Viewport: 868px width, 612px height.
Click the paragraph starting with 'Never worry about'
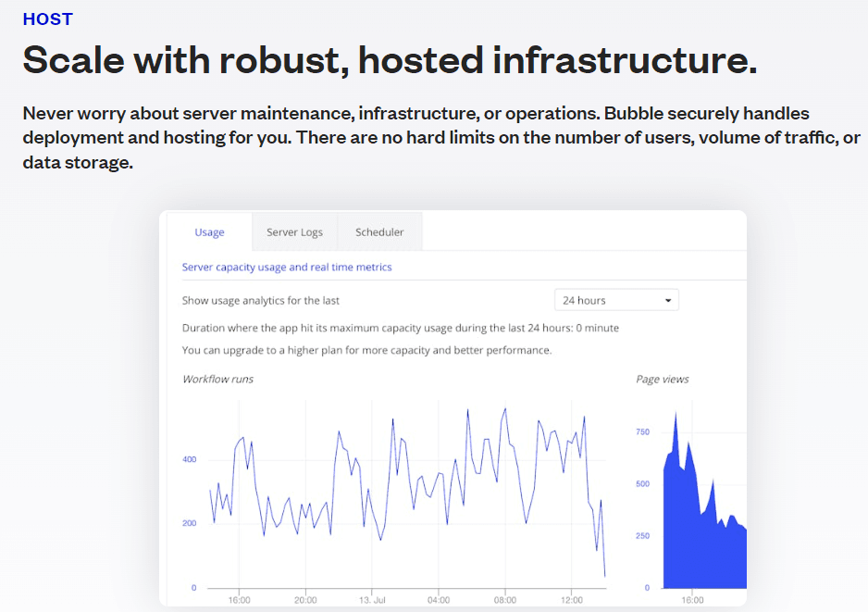[441, 138]
